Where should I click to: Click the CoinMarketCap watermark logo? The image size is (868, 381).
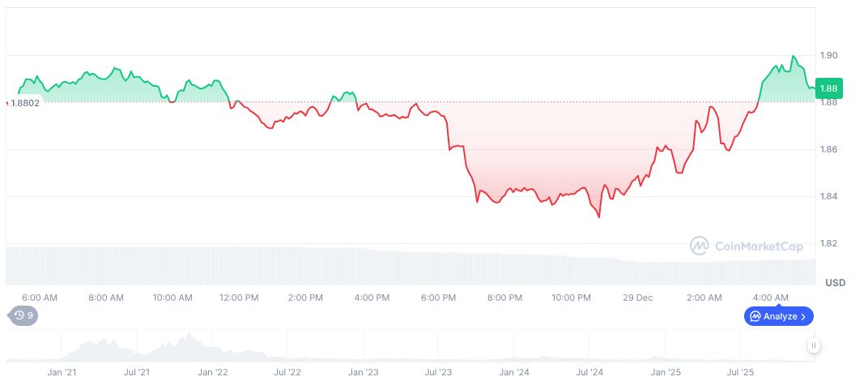[745, 245]
